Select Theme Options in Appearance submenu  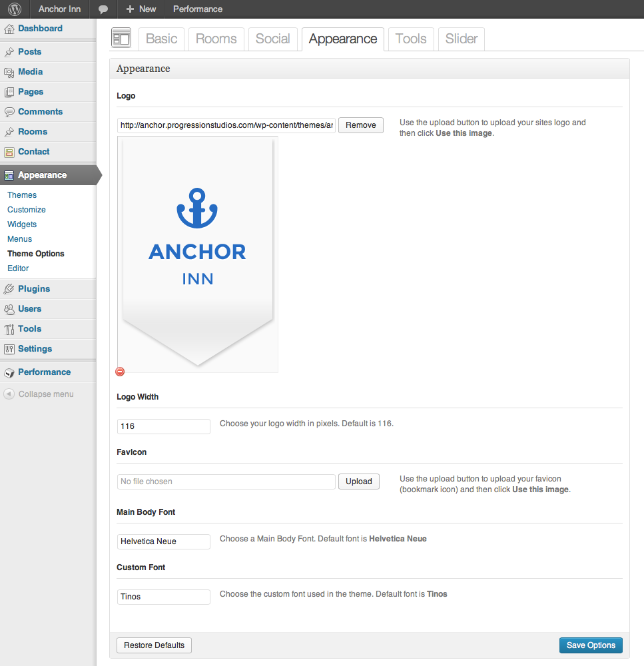pyautogui.click(x=36, y=254)
